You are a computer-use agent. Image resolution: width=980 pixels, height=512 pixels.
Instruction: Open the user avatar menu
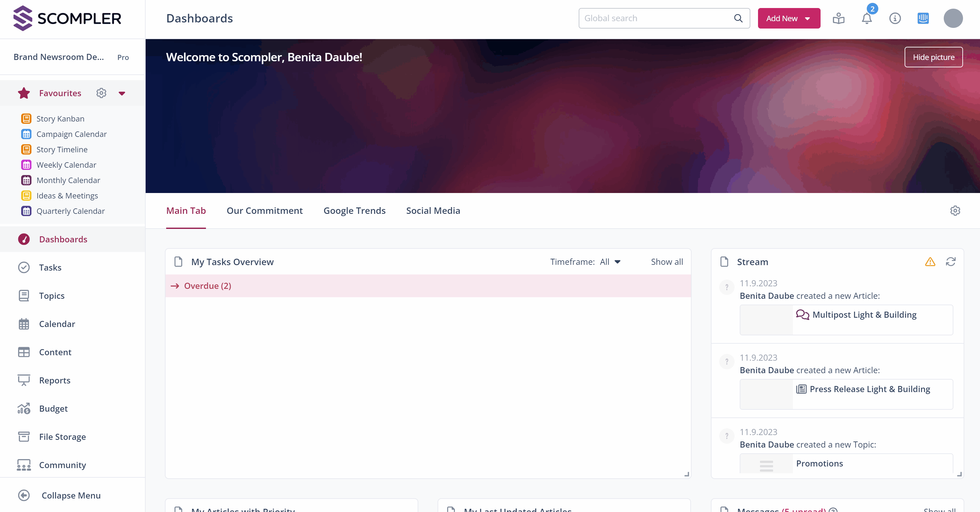click(x=953, y=18)
